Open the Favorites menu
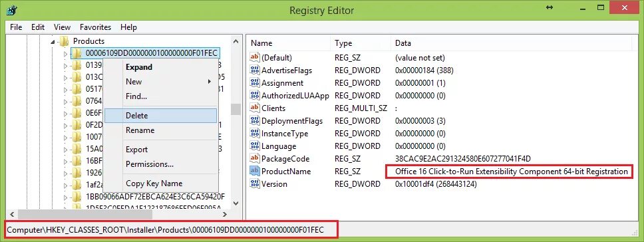The height and width of the screenshot is (242, 644). click(95, 27)
